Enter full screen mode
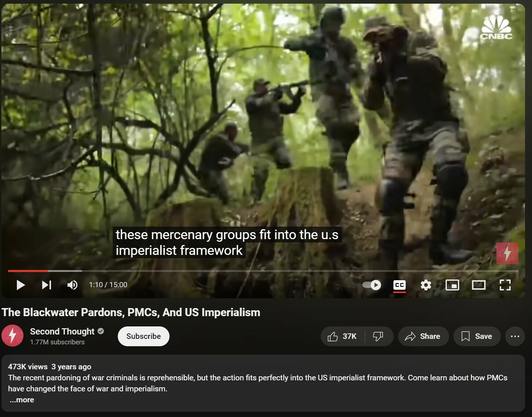This screenshot has width=532, height=417. [x=505, y=285]
